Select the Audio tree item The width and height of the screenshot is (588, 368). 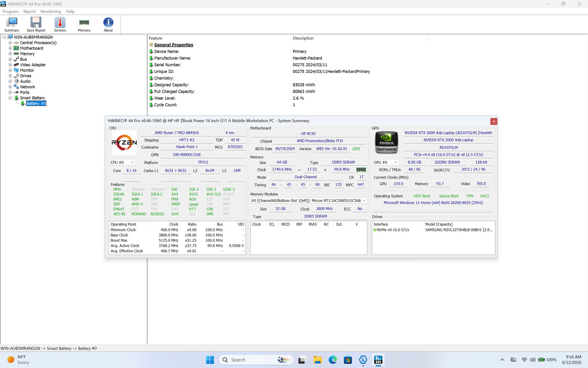point(25,81)
